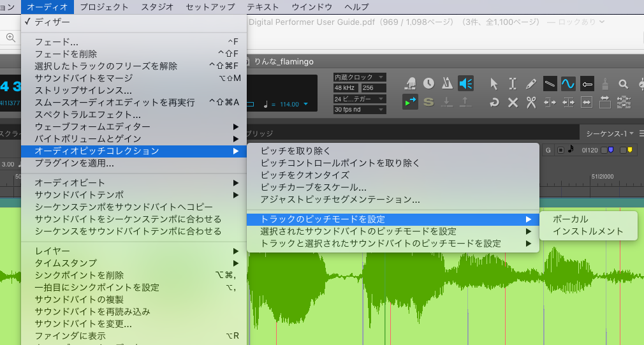
Task: Click the PDF viewer zoom-in magnifier icon
Action: point(11,38)
